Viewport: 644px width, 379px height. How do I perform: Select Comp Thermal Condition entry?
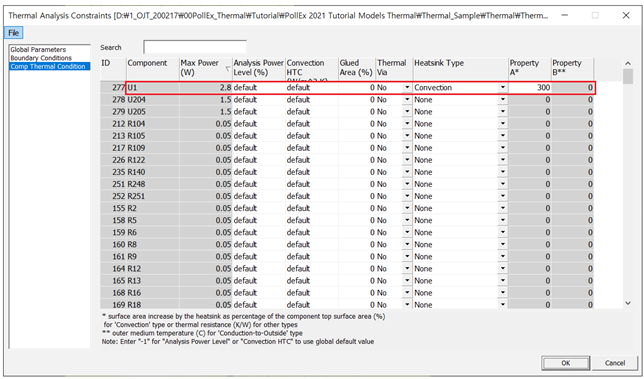[48, 67]
